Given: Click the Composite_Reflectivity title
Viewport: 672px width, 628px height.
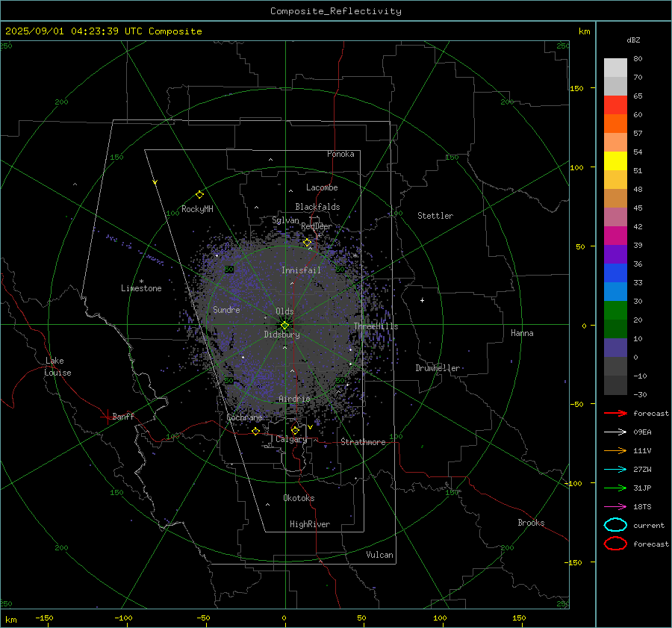Looking at the screenshot, I should click(336, 11).
